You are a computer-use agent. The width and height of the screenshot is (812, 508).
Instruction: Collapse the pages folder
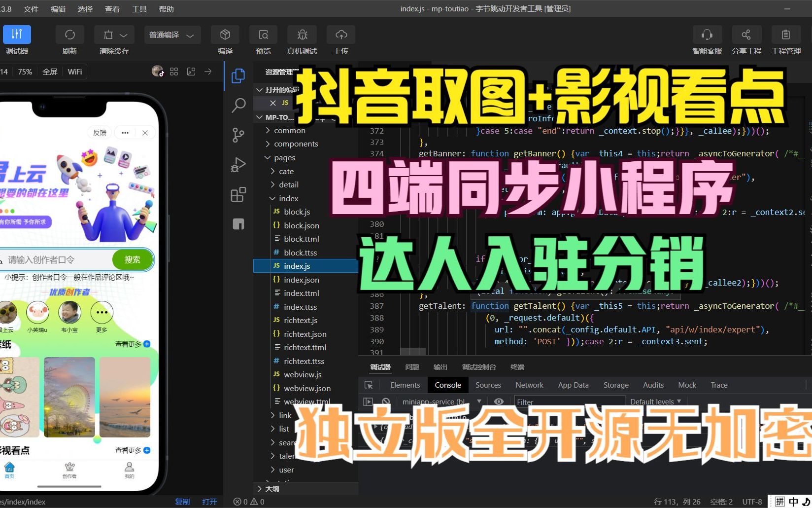(285, 157)
